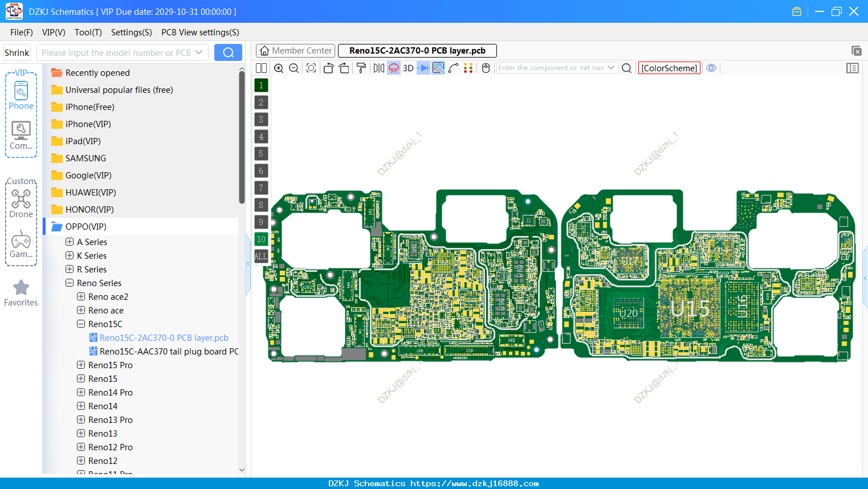This screenshot has width=868, height=489.
Task: Toggle the eye visibility icon
Action: [711, 68]
